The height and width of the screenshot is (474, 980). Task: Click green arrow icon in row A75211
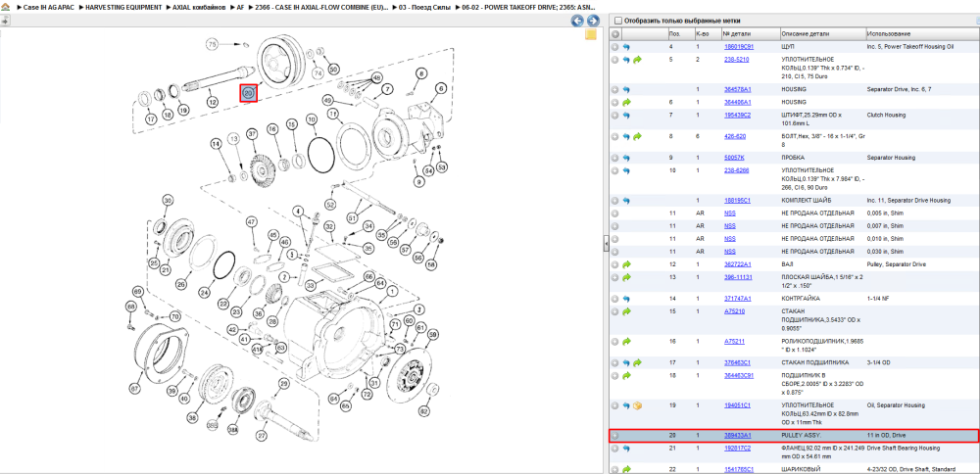tap(626, 342)
